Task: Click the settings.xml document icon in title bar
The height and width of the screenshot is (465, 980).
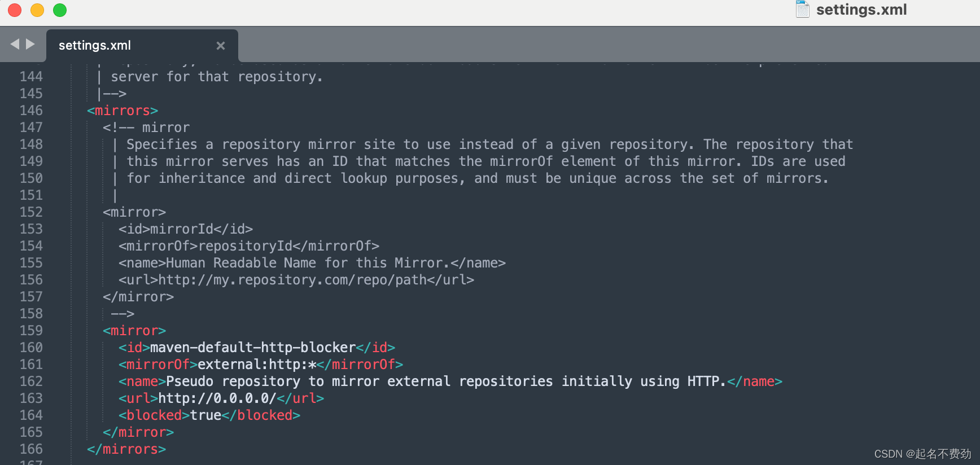Action: coord(803,9)
